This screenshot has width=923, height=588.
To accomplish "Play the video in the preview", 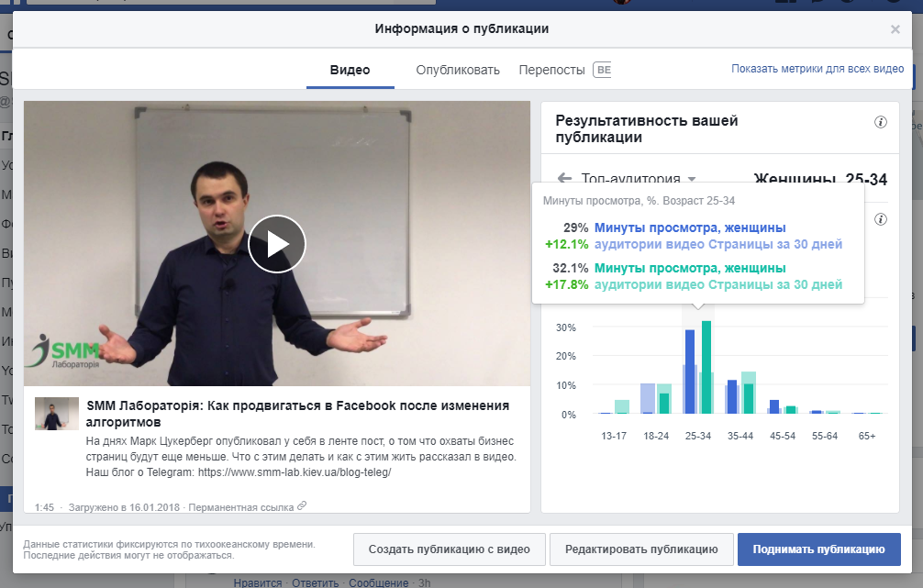I will [277, 244].
